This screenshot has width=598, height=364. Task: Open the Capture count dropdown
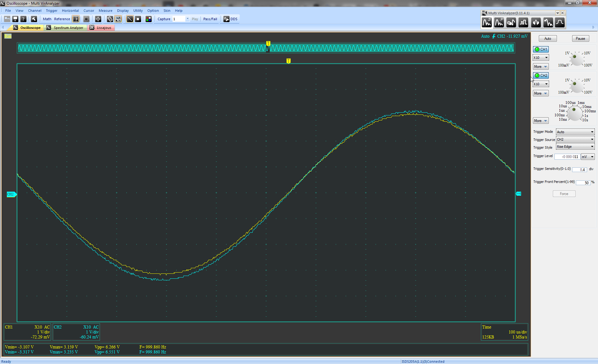pyautogui.click(x=187, y=19)
